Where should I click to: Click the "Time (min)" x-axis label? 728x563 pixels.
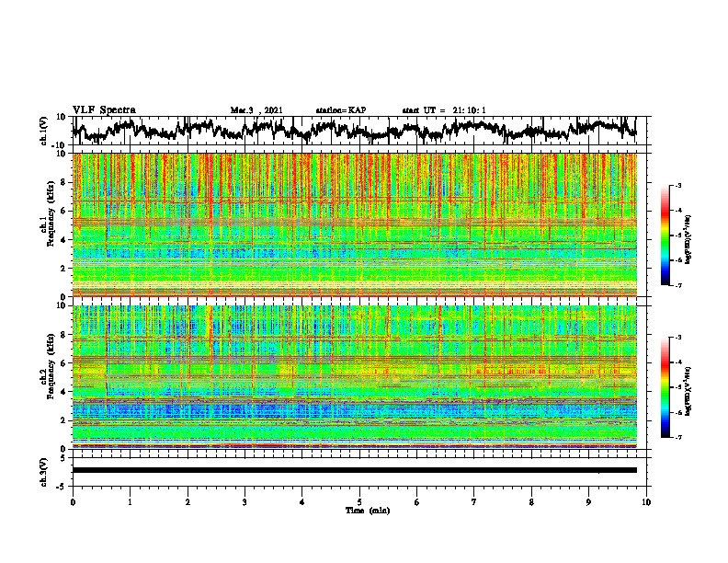pos(368,511)
